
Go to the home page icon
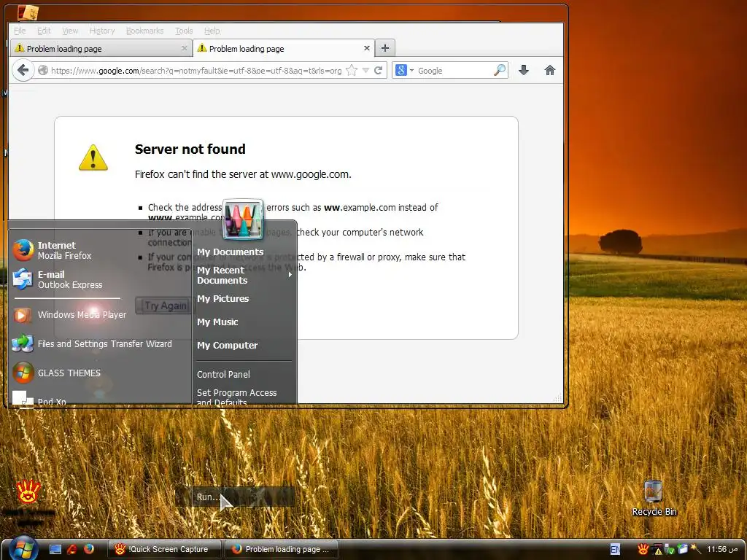coord(550,71)
